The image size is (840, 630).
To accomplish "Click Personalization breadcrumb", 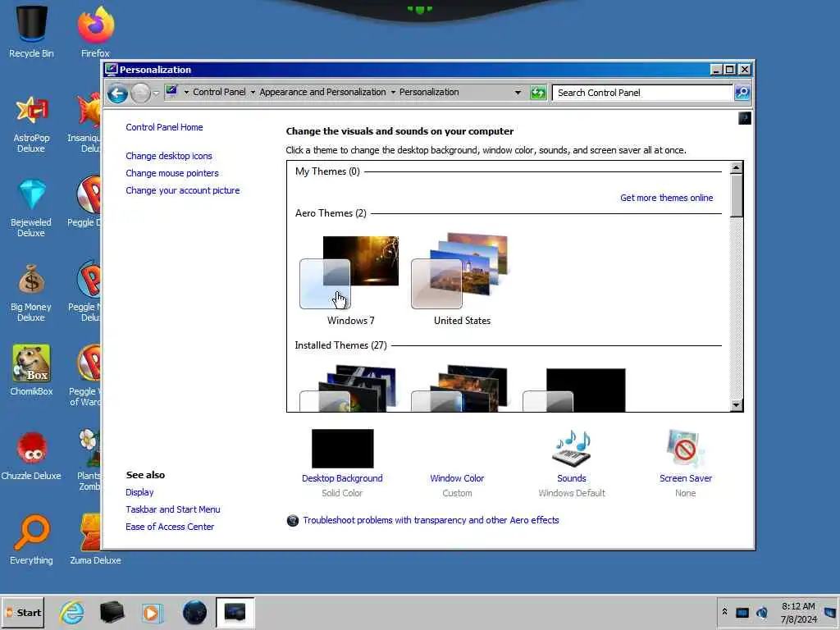I will tap(429, 92).
